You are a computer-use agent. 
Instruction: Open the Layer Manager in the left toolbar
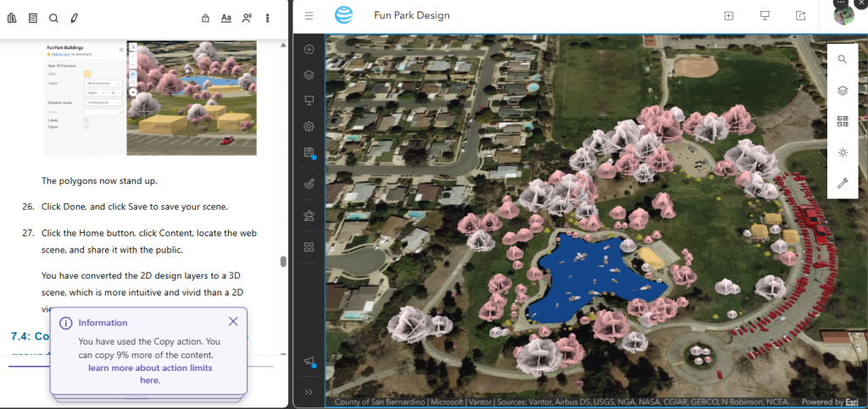click(309, 75)
